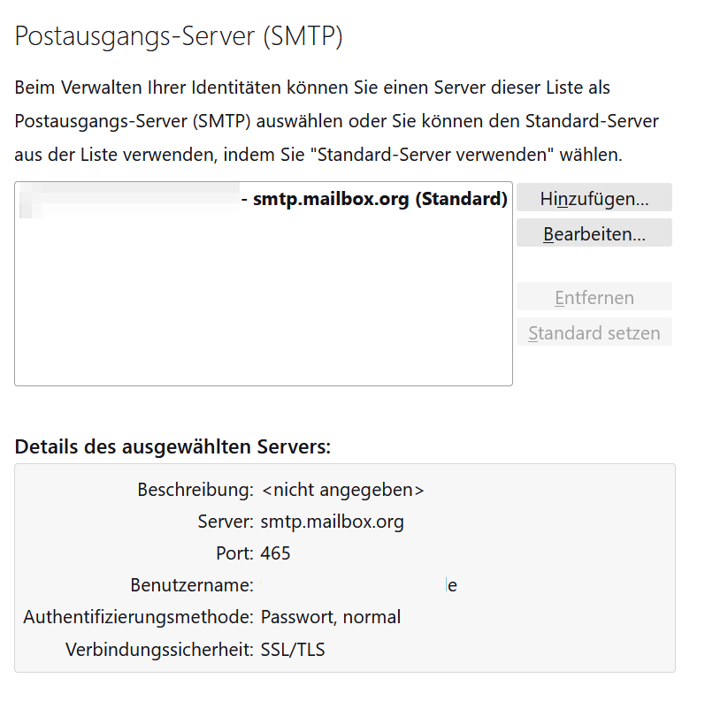Click the Beschreibung label
The height and width of the screenshot is (724, 728).
[x=195, y=490]
